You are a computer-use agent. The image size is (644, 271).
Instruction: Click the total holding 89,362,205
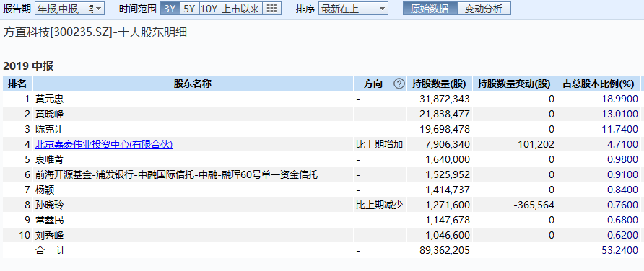445,251
